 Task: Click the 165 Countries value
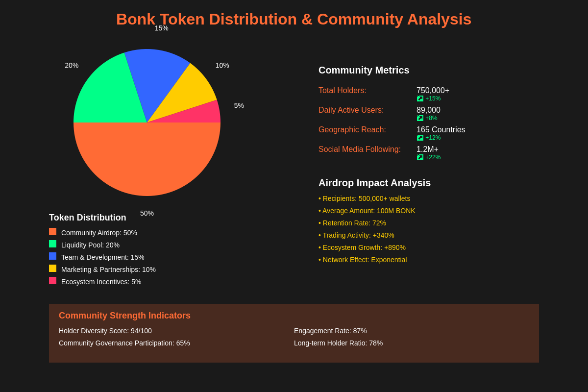pos(441,130)
